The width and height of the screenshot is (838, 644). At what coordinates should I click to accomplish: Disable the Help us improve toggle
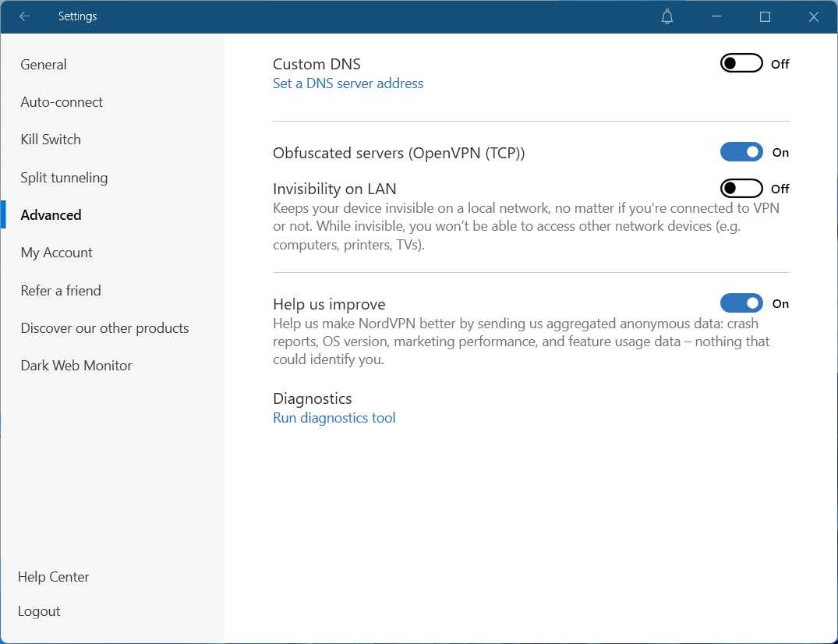click(741, 303)
